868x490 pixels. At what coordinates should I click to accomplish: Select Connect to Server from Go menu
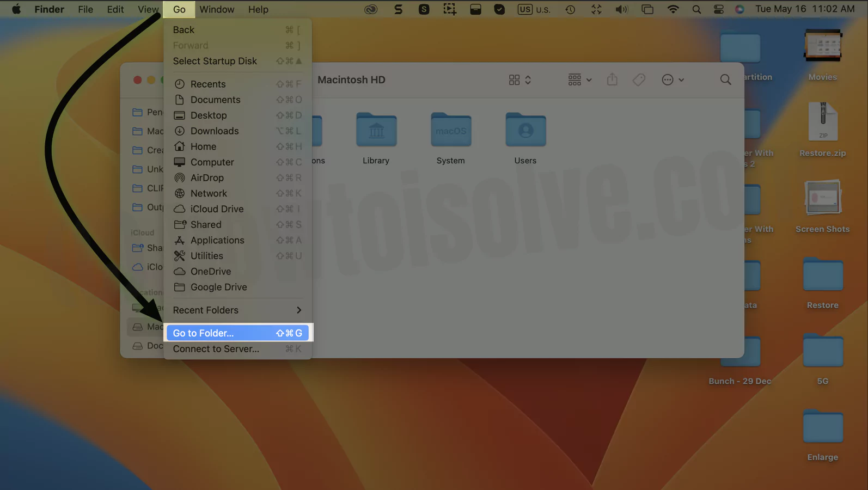pos(216,349)
